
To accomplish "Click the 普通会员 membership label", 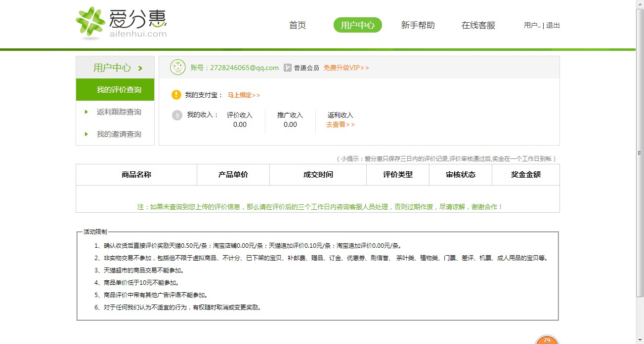I will click(306, 68).
